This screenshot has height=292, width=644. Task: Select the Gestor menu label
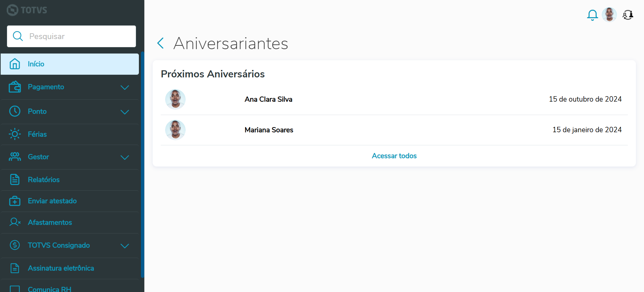38,157
